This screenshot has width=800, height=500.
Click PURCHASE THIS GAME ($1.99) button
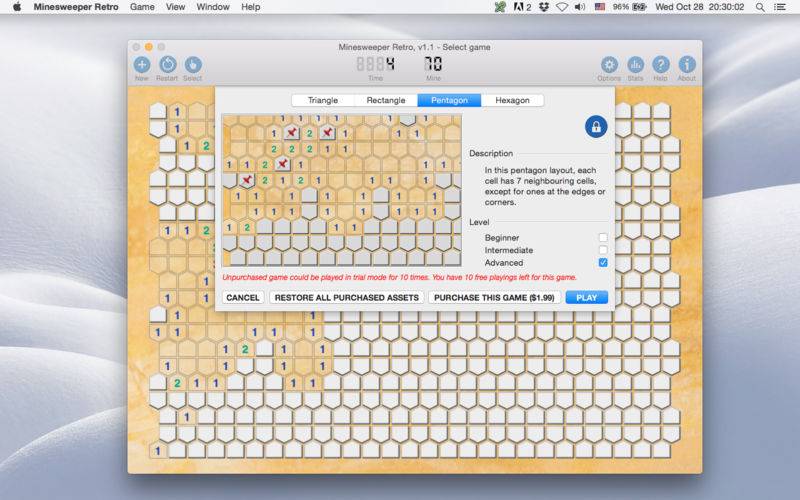(494, 297)
